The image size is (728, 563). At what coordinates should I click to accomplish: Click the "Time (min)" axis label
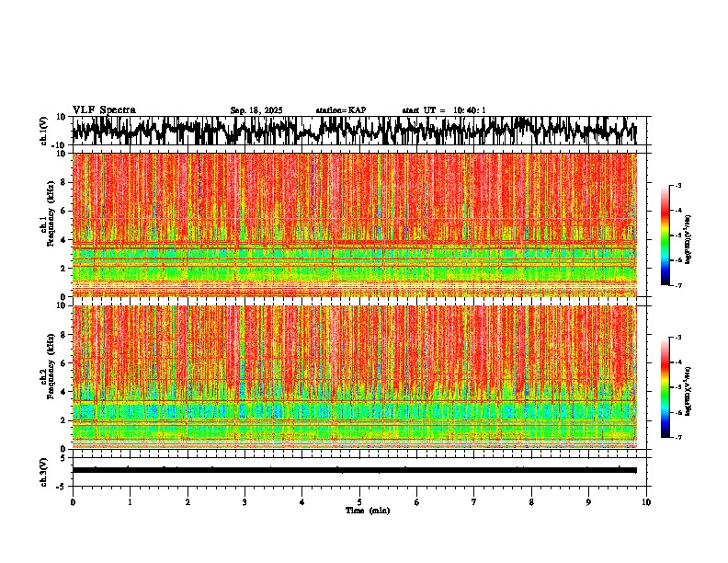pyautogui.click(x=368, y=511)
